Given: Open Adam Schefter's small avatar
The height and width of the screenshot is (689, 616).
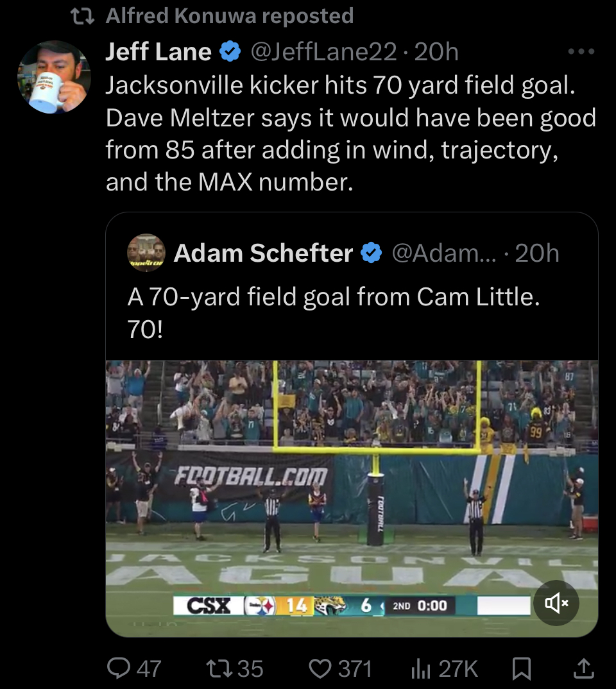Looking at the screenshot, I should click(x=146, y=253).
